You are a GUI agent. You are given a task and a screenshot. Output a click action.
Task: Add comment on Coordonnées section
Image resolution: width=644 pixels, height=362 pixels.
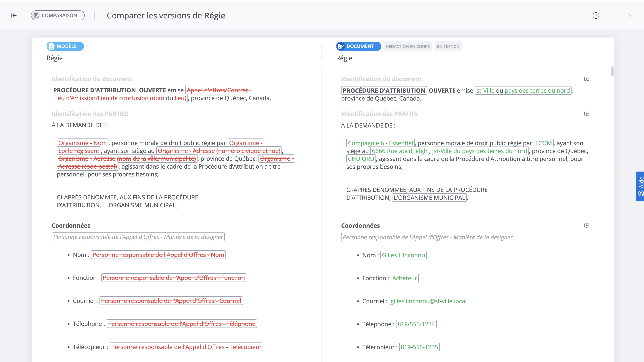[x=586, y=226]
